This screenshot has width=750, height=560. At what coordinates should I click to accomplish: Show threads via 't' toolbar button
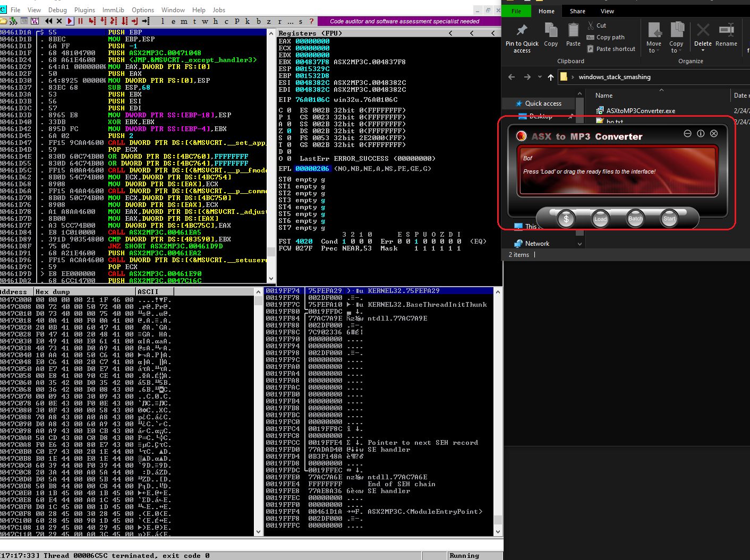(194, 21)
